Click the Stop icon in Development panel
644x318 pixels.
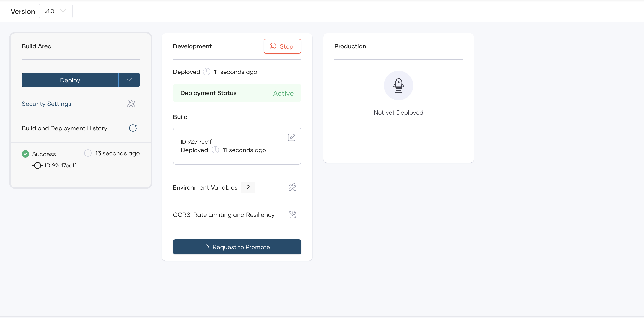(273, 46)
